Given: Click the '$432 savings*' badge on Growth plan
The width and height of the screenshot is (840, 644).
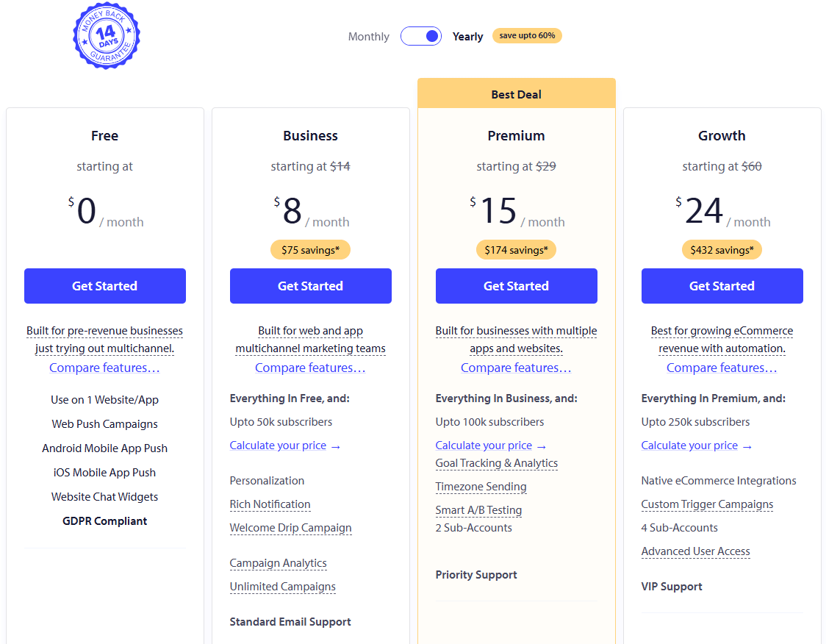Looking at the screenshot, I should click(722, 249).
